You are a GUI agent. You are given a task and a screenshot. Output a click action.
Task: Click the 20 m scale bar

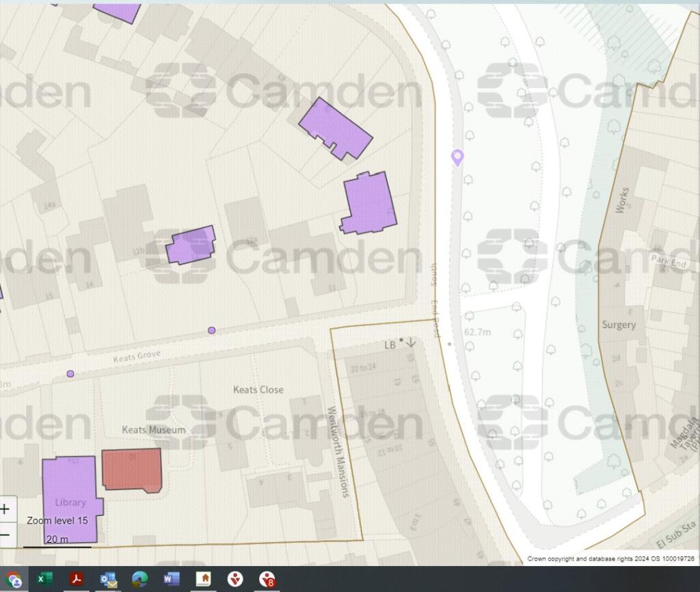point(57,543)
